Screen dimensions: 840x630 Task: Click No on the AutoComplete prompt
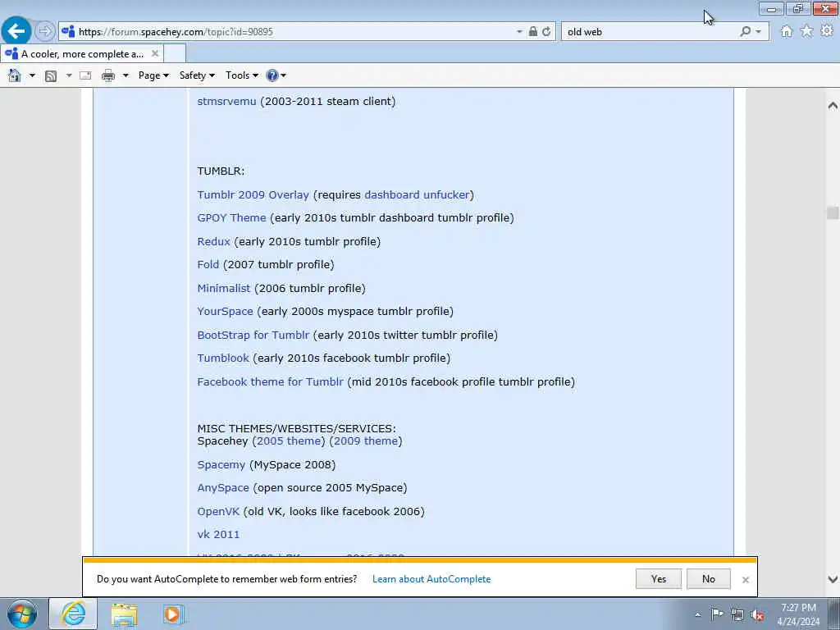click(x=708, y=578)
